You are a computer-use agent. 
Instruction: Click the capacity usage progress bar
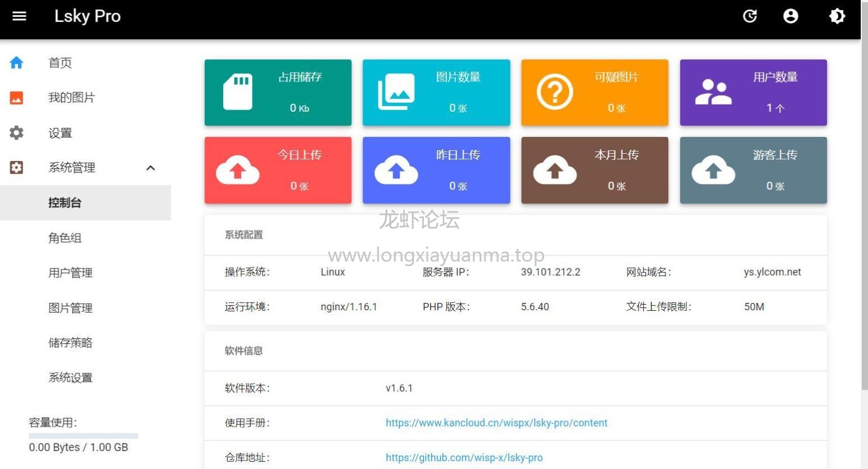pyautogui.click(x=83, y=435)
